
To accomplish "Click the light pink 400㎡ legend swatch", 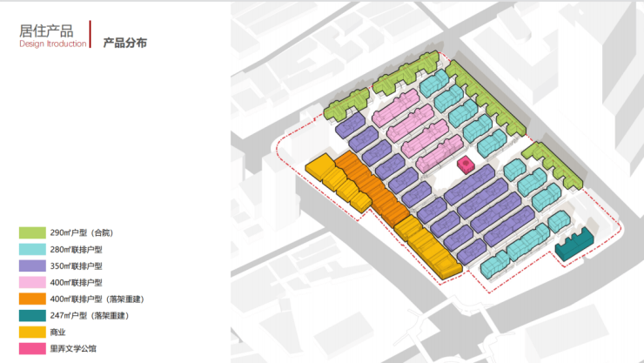I will click(32, 283).
